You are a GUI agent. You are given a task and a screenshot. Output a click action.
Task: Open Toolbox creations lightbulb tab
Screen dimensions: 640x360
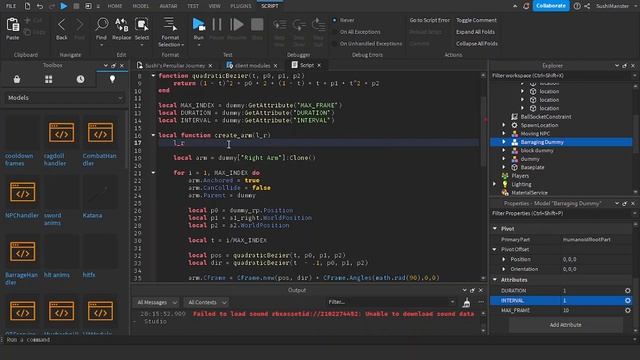(x=112, y=79)
